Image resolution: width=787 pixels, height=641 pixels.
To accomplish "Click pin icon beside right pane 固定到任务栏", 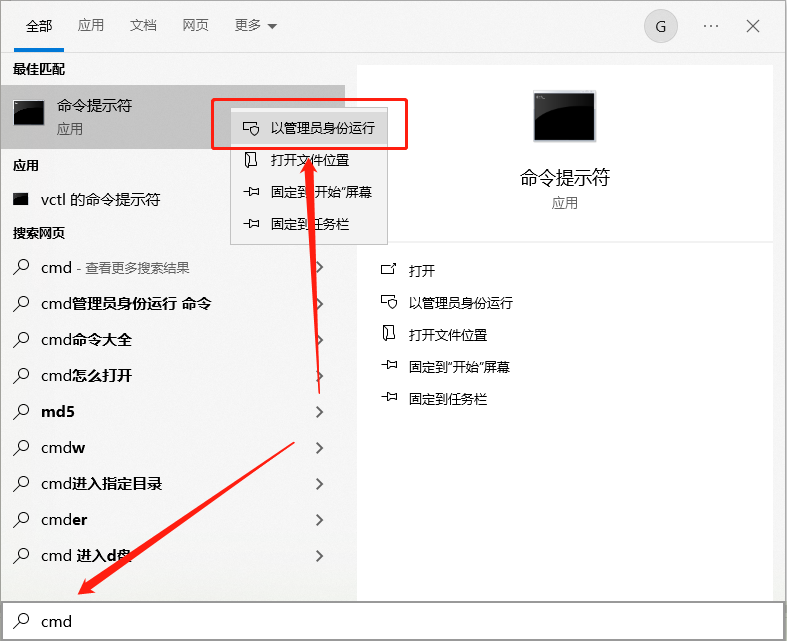I will (x=389, y=398).
